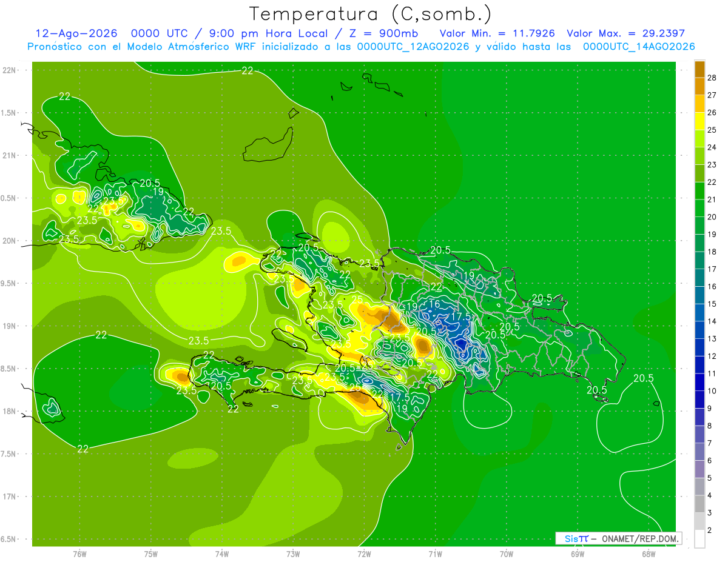Pick the white legend swatch below 2
The height and width of the screenshot is (562, 728).
(x=699, y=539)
